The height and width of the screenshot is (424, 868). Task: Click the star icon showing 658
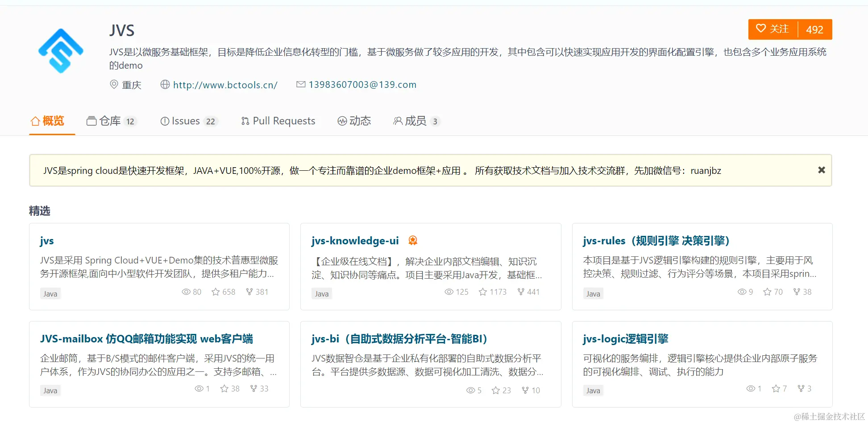(x=216, y=292)
